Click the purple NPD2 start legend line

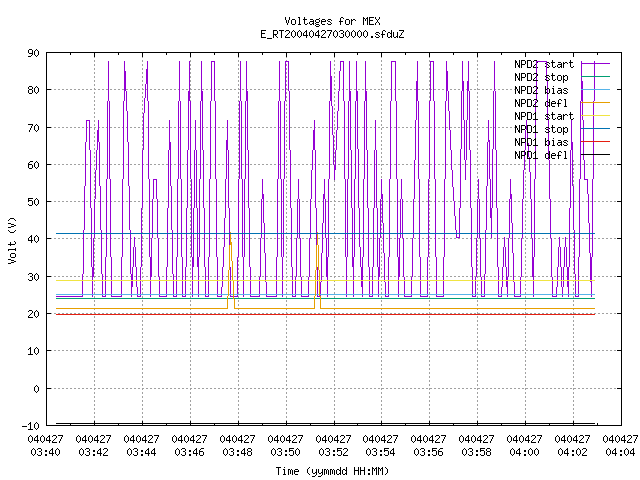tap(596, 63)
